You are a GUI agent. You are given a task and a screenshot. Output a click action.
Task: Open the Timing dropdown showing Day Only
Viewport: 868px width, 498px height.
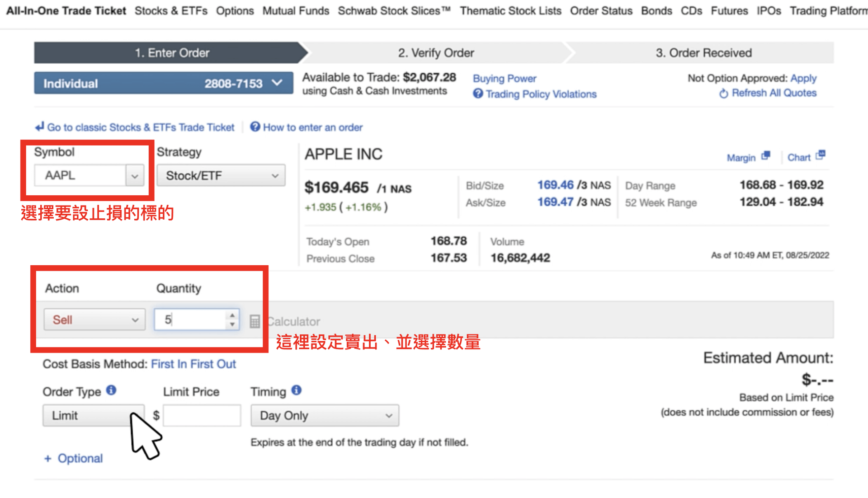[x=325, y=415]
